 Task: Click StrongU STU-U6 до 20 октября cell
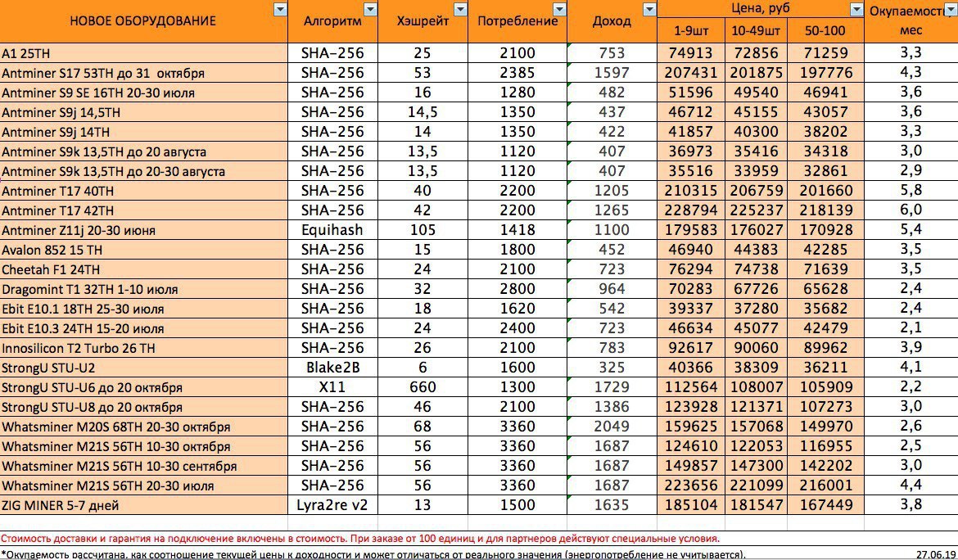143,387
